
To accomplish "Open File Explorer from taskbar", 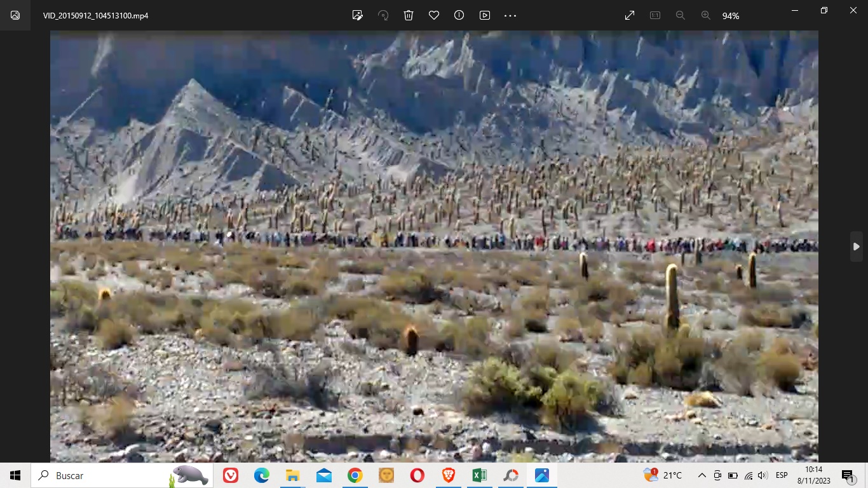I will click(x=293, y=475).
